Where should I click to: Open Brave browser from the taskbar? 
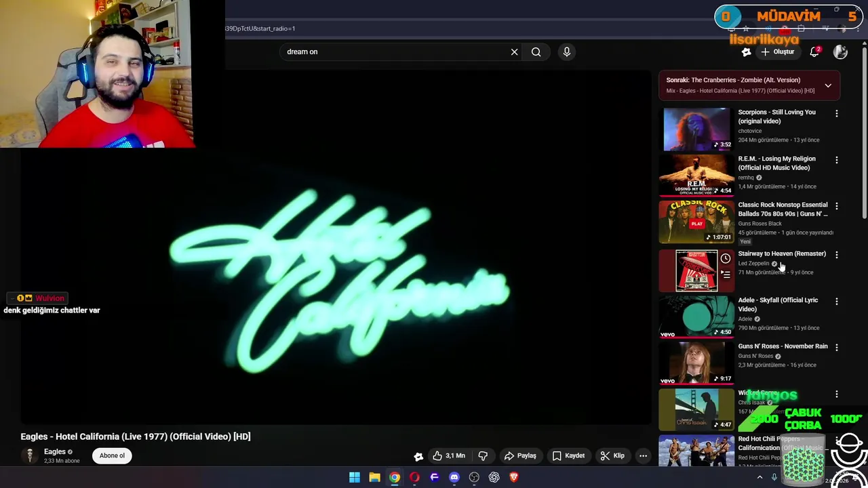(x=514, y=477)
